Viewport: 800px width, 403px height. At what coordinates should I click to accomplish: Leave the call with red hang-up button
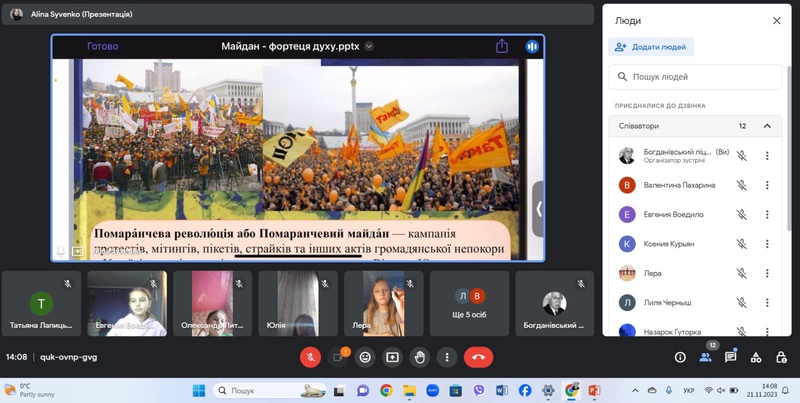point(478,358)
